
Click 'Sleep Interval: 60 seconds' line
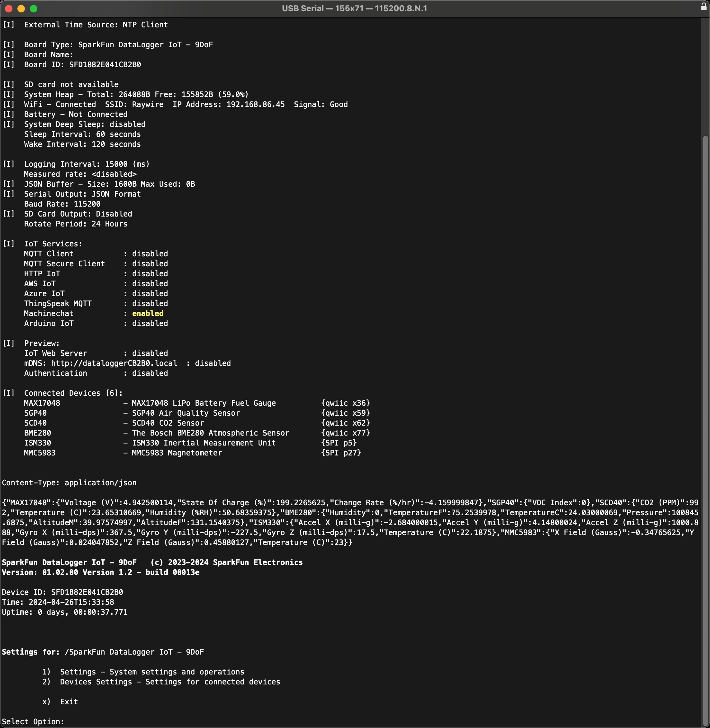point(82,134)
